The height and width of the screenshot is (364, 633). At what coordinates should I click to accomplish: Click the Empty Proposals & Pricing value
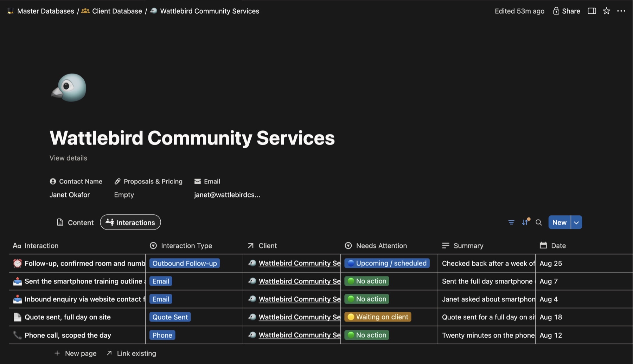124,195
